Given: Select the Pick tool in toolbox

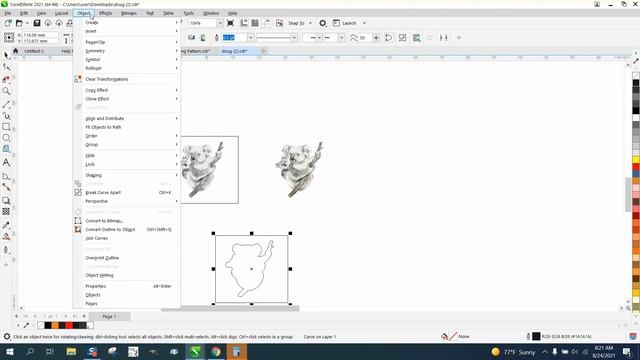Looking at the screenshot, I should coord(6,55).
